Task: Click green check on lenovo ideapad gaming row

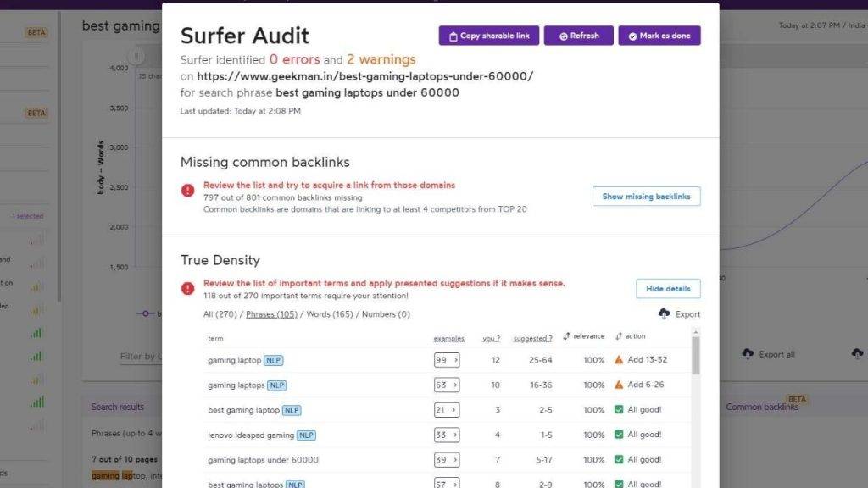Action: tap(619, 435)
